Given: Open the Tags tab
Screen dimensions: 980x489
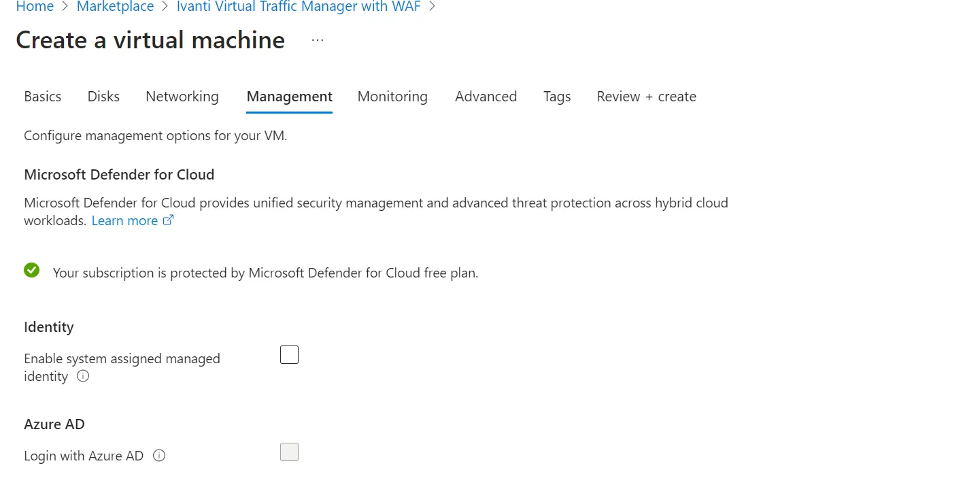Looking at the screenshot, I should [x=557, y=97].
